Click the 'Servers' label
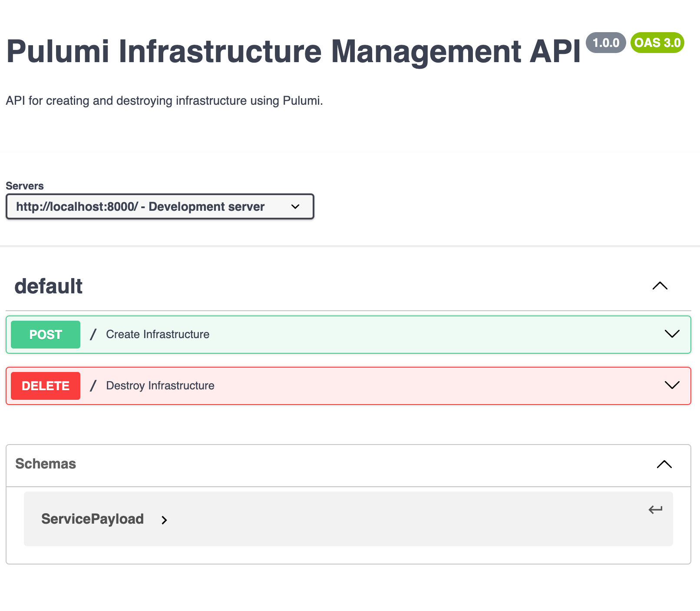The image size is (700, 611). (25, 186)
